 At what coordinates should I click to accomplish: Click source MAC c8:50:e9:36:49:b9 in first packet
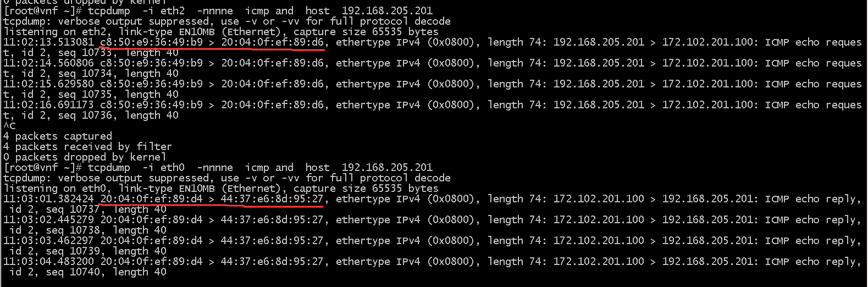[151, 42]
